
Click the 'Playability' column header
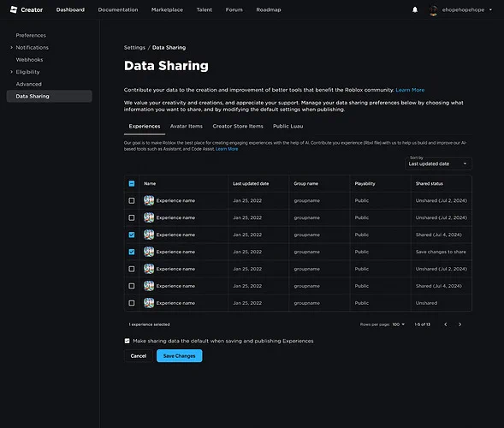pos(365,183)
